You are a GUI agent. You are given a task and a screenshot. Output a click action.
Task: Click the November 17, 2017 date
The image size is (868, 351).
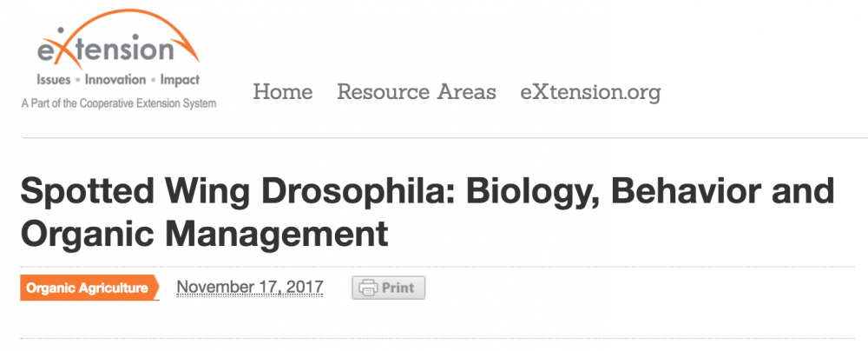250,288
